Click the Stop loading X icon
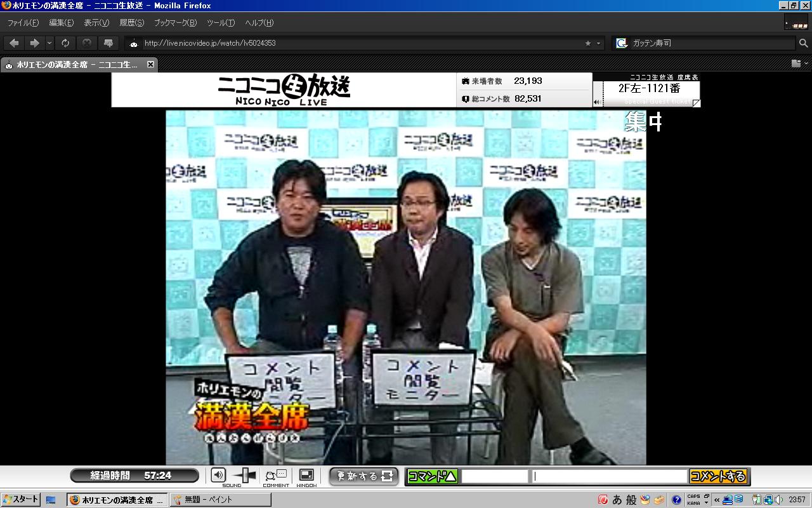This screenshot has width=812, height=508. pos(87,43)
